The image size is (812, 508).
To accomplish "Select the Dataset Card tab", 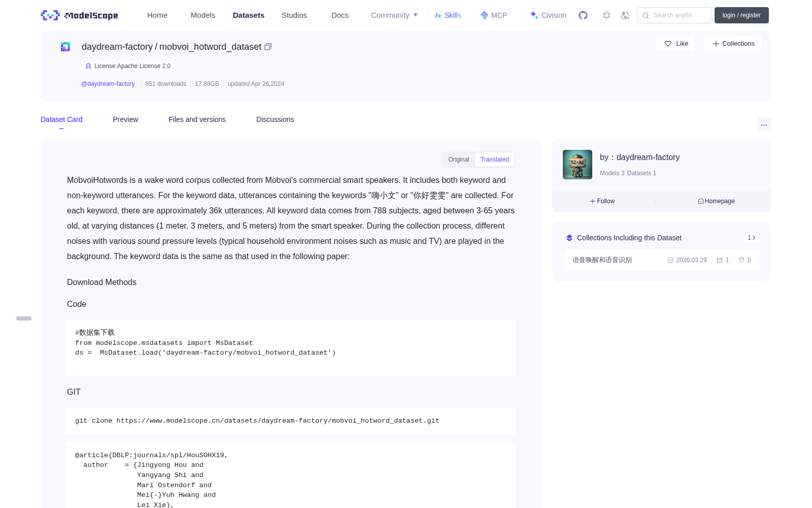I will click(61, 119).
